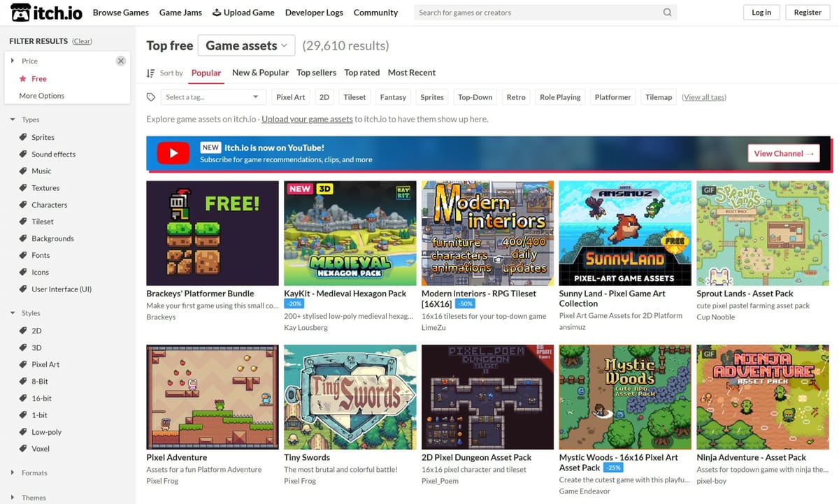The width and height of the screenshot is (839, 504).
Task: Filter by Tilemap tag button
Action: point(659,97)
